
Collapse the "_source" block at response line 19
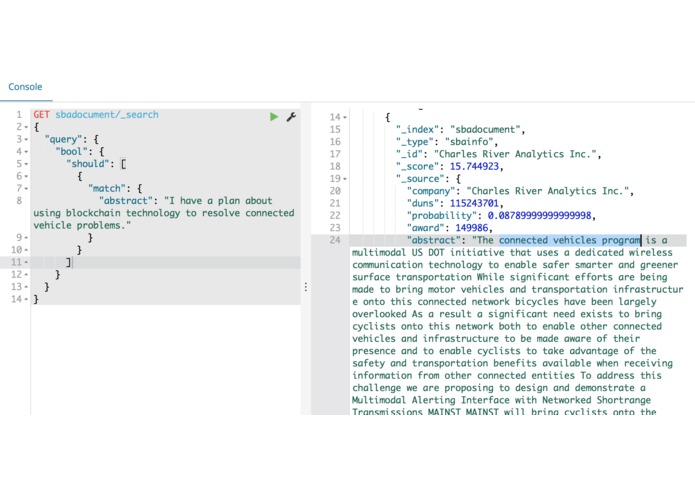(345, 179)
